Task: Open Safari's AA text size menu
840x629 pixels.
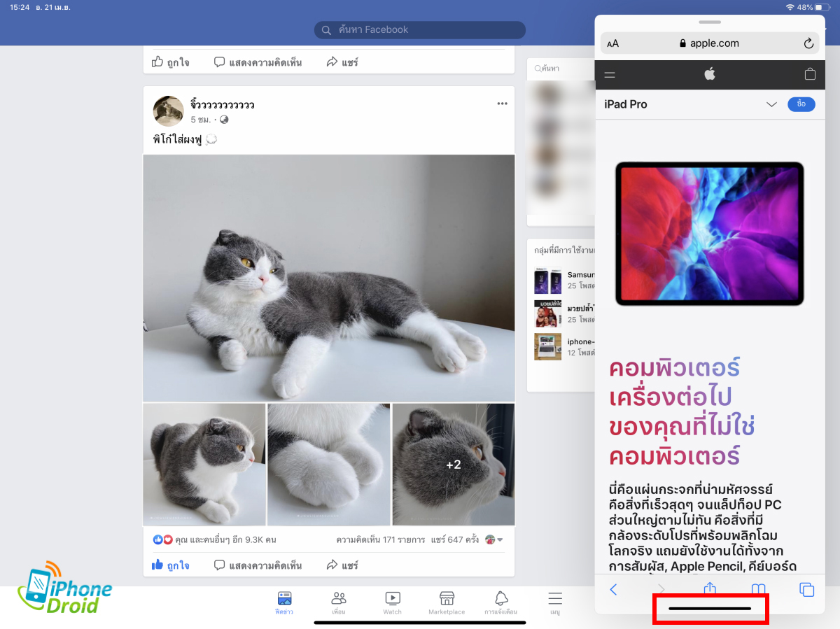Action: point(613,43)
